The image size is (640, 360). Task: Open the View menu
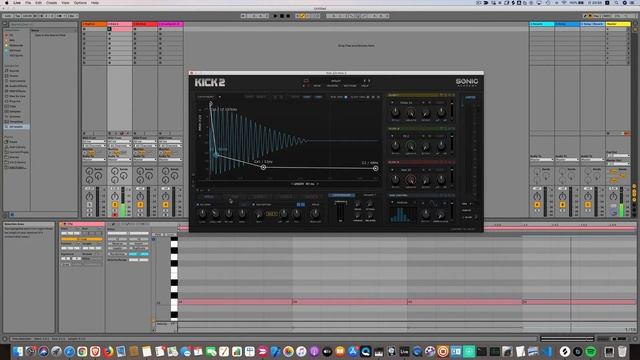[x=65, y=3]
